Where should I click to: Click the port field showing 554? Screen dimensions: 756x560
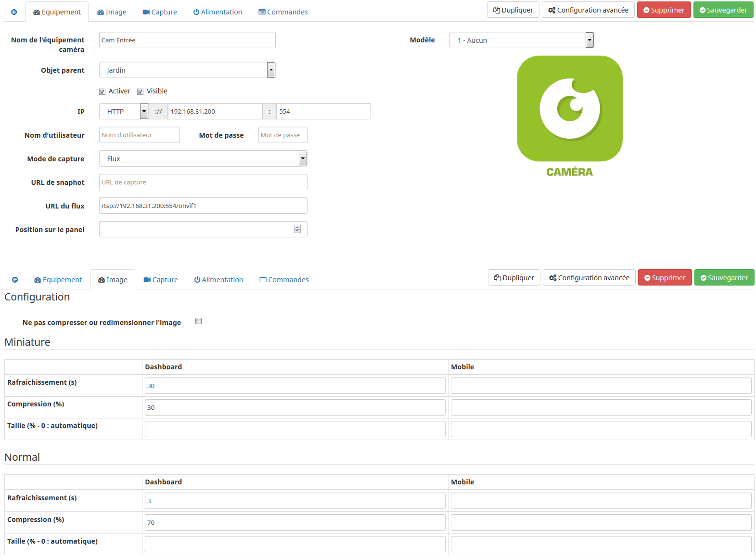pyautogui.click(x=323, y=111)
